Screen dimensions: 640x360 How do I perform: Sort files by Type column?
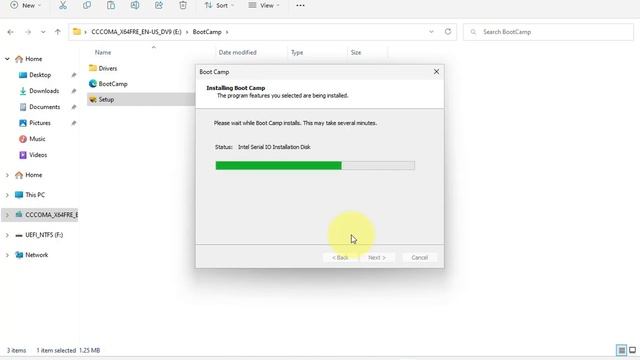297,52
